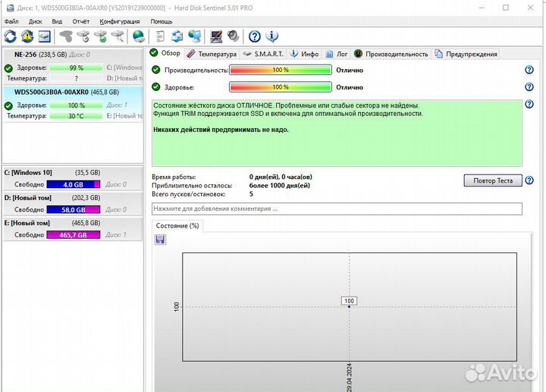
Task: Click help icon next to Производительность bar
Action: tap(529, 70)
